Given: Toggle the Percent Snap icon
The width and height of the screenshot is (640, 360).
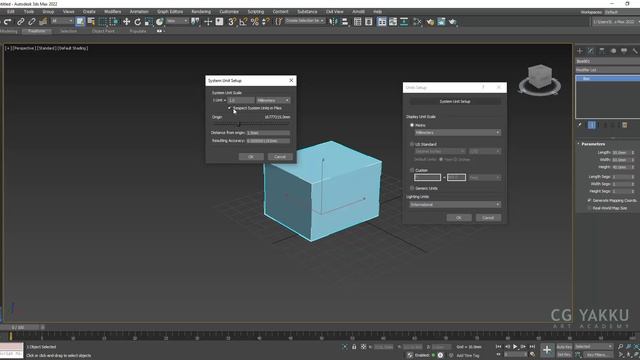Looking at the screenshot, I should [255, 22].
